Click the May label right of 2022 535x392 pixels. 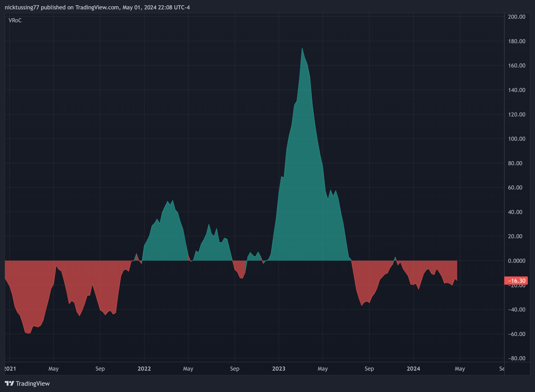point(188,369)
